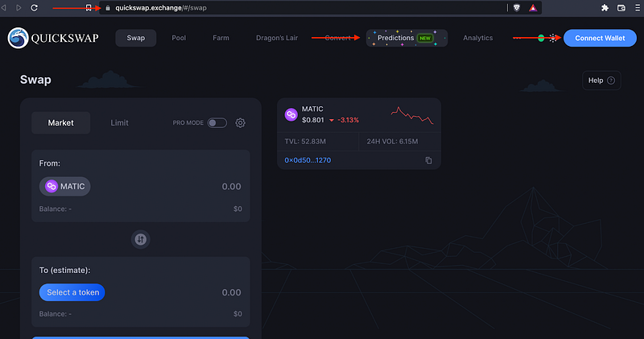
Task: Click the green network status dot
Action: click(x=541, y=38)
